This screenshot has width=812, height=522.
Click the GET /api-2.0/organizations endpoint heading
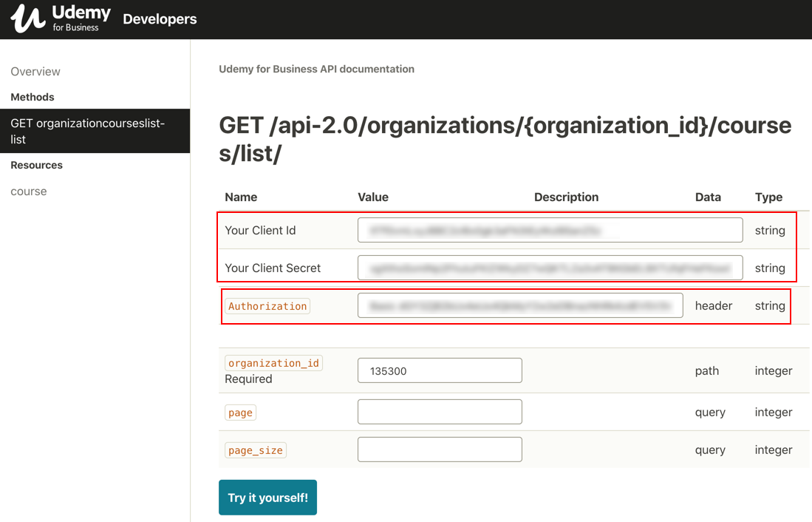coord(505,140)
